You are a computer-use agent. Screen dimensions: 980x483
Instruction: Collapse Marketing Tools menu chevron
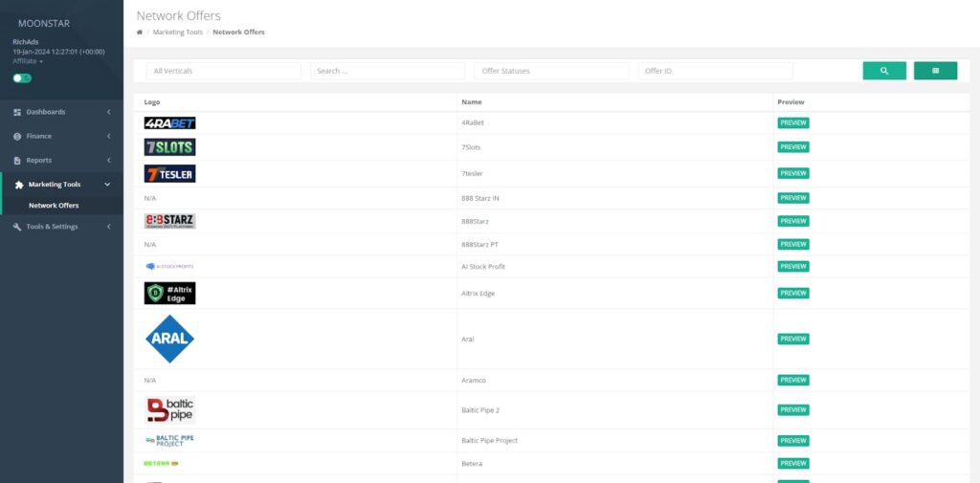point(107,185)
